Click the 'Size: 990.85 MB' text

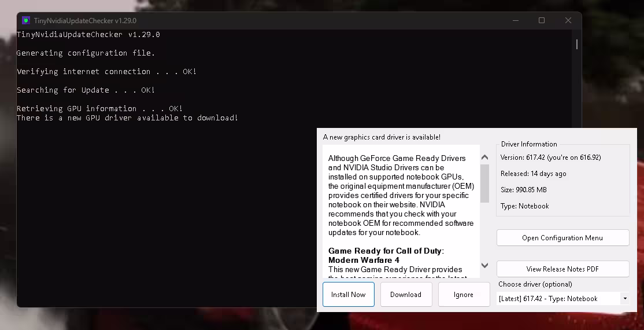click(x=523, y=190)
